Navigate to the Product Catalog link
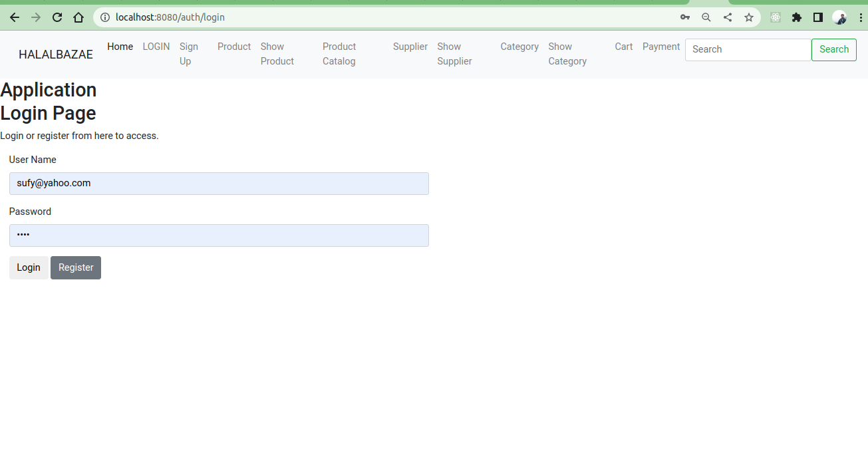 [339, 53]
